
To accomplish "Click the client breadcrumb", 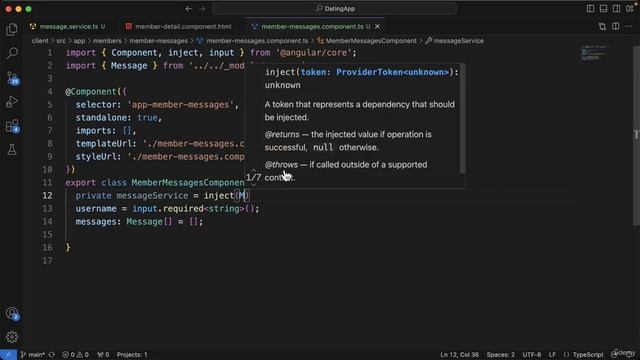I will (x=40, y=41).
